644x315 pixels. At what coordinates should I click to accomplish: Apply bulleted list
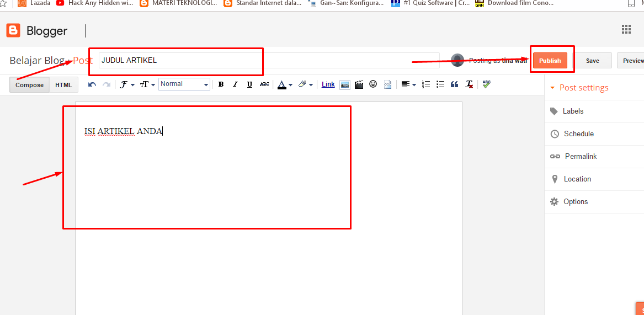440,84
